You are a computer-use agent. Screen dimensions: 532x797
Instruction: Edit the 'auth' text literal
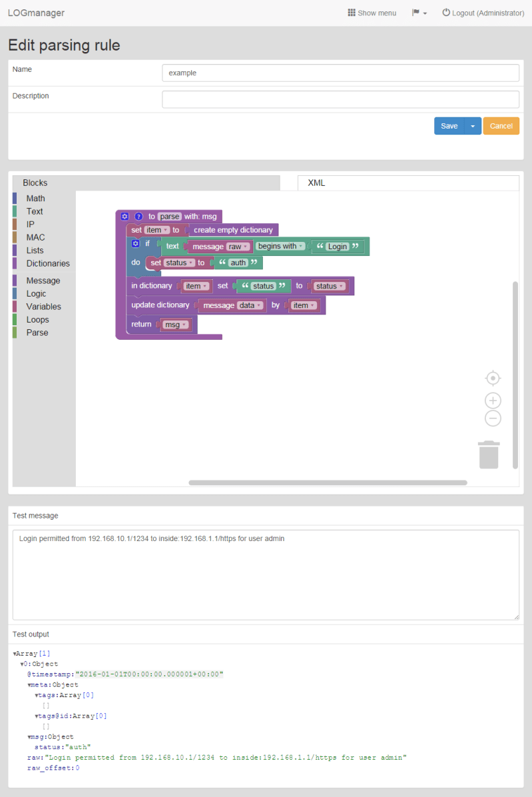pos(238,263)
